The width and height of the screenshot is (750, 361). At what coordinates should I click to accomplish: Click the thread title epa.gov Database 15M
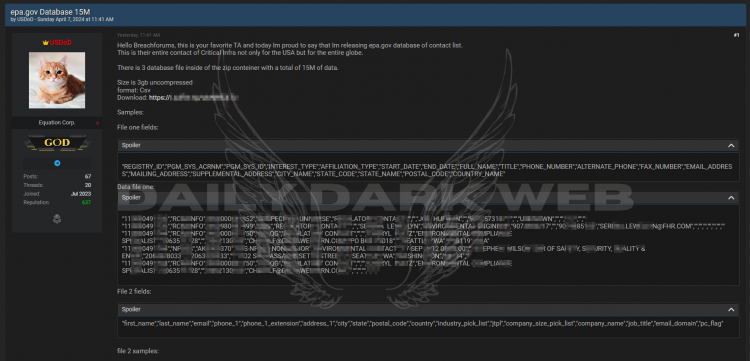tap(49, 11)
